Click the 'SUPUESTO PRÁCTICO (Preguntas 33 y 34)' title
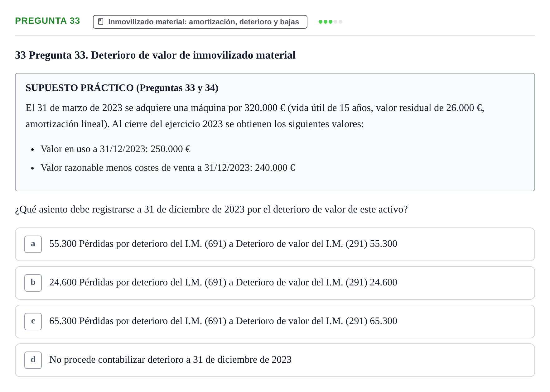Image resolution: width=550 pixels, height=392 pixels. tap(122, 88)
